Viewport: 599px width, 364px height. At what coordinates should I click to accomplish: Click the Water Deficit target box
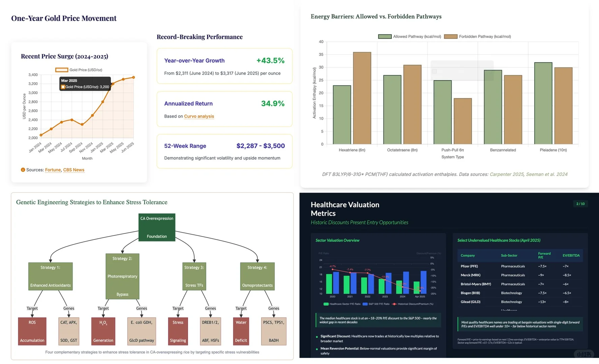pos(241,331)
